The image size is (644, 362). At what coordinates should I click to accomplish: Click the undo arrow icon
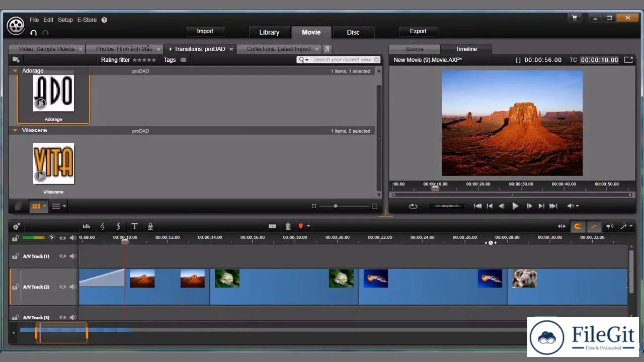(x=33, y=33)
